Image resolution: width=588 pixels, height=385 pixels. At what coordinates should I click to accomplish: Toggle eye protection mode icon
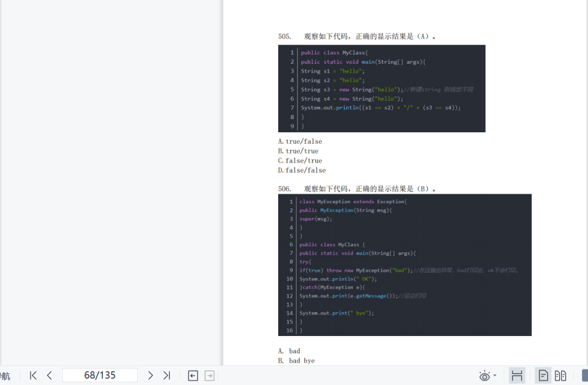[x=485, y=376]
